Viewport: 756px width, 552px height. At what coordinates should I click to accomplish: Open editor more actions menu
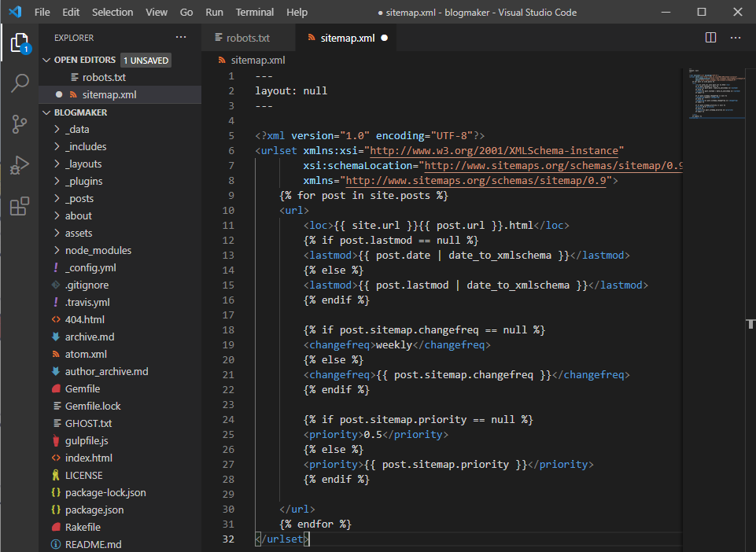tap(736, 38)
